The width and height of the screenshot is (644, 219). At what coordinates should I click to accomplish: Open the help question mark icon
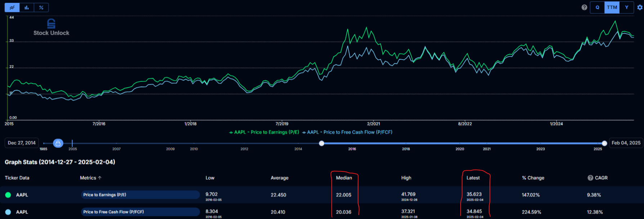coord(584,7)
